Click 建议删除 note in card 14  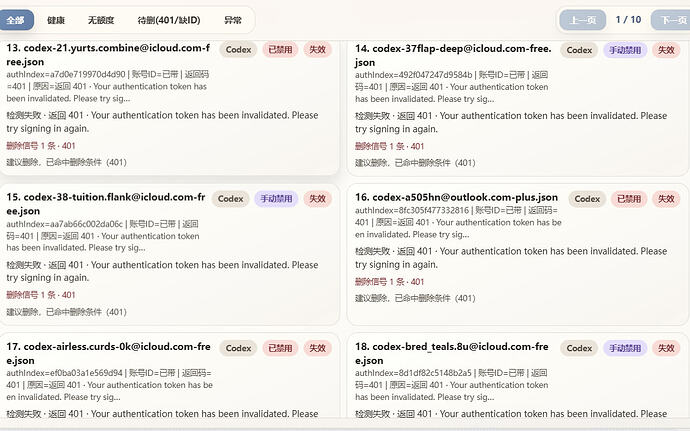pyautogui.click(x=415, y=163)
